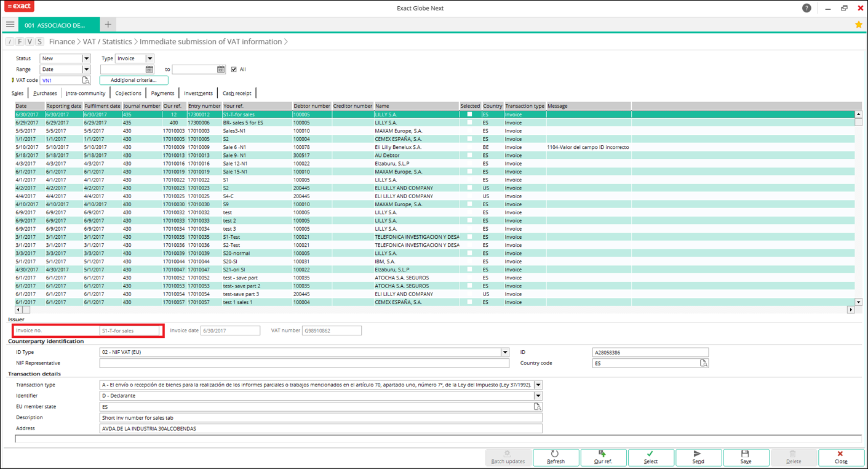Expand the ID Type dropdown
Image resolution: width=868 pixels, height=469 pixels.
coord(505,353)
